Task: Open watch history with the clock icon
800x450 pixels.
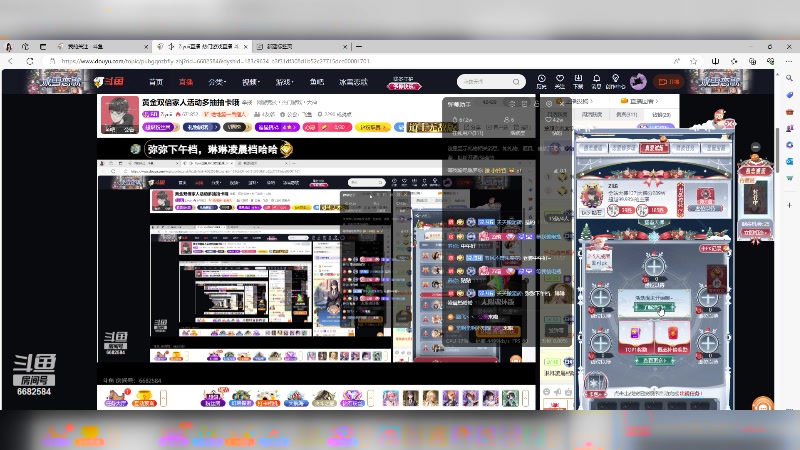Action: (541, 81)
